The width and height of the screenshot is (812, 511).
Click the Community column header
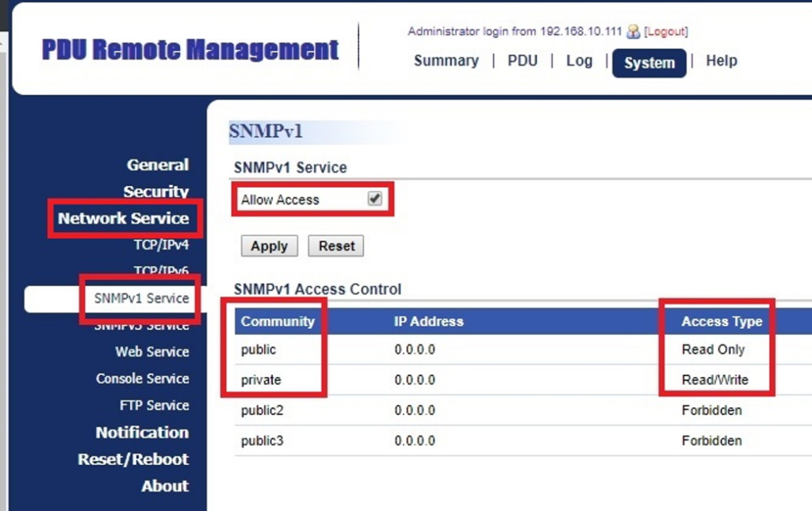point(278,322)
